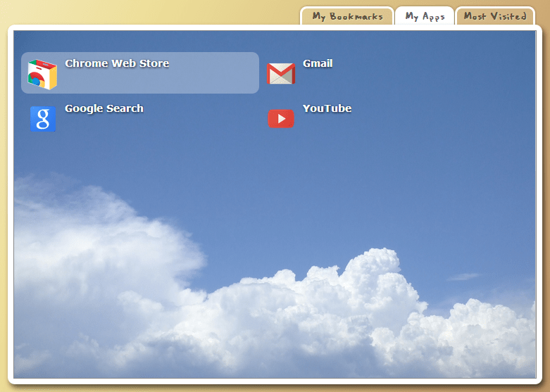Select the My Apps tab
550x392 pixels.
[425, 16]
